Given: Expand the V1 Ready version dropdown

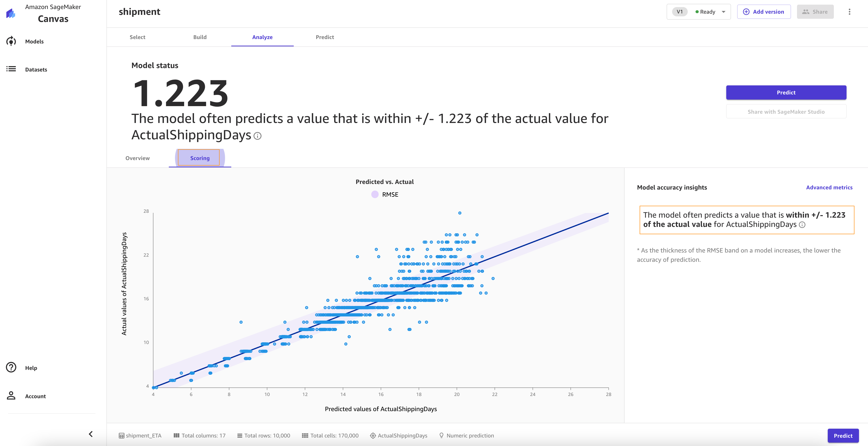Looking at the screenshot, I should point(723,12).
